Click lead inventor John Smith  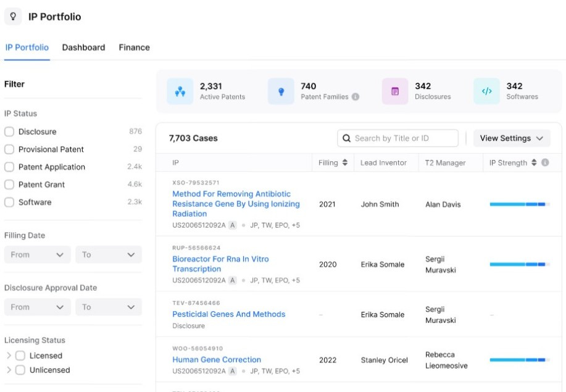(x=380, y=204)
